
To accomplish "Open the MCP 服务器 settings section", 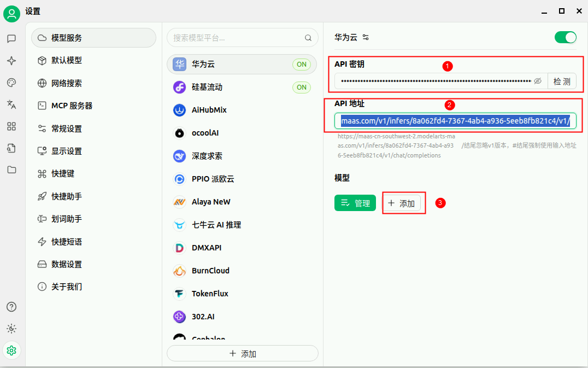I will (94, 106).
